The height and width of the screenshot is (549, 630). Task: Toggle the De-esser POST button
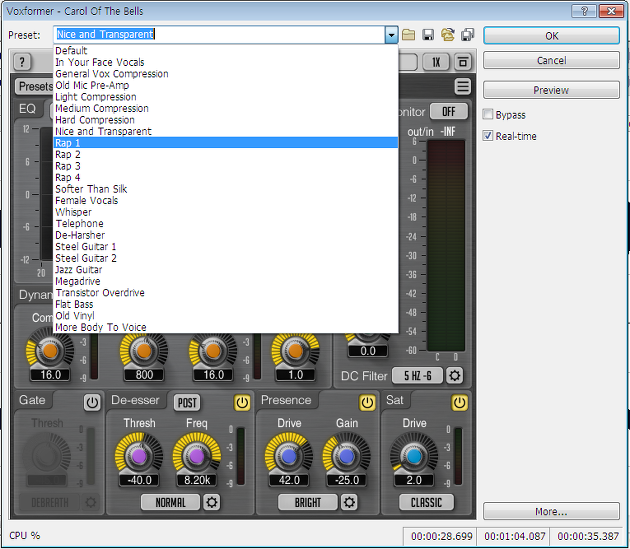187,403
